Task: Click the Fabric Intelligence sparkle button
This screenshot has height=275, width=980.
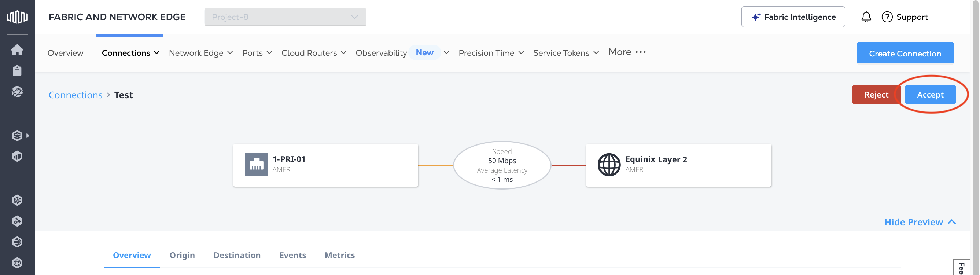Action: [x=793, y=17]
